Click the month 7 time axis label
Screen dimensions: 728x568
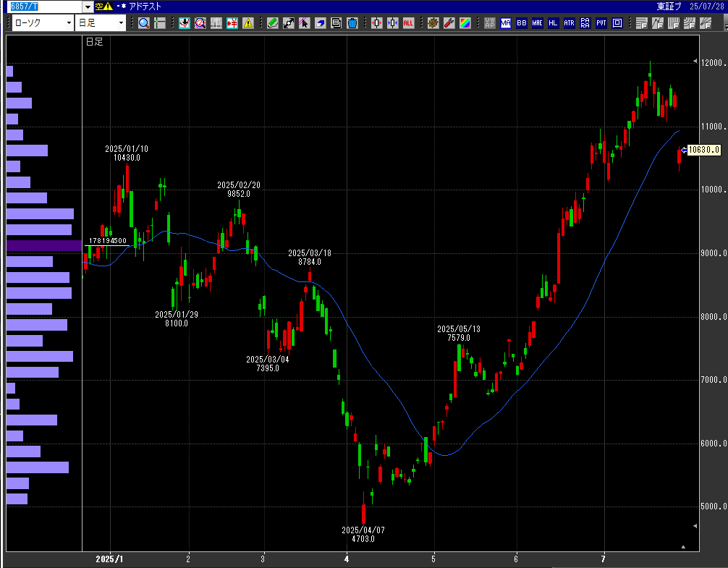click(x=604, y=559)
